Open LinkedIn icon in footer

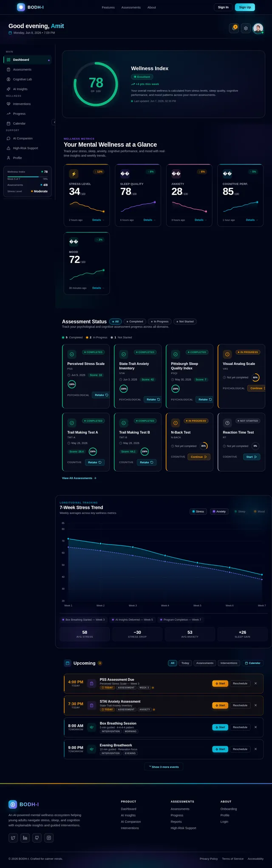(x=25, y=837)
